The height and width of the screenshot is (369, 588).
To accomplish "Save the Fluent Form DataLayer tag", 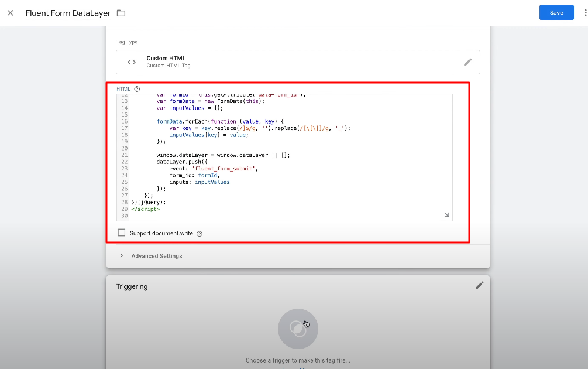I will tap(556, 13).
